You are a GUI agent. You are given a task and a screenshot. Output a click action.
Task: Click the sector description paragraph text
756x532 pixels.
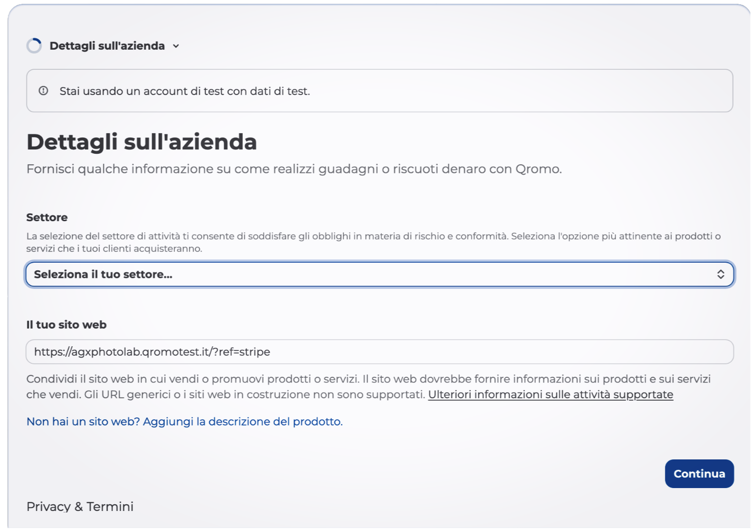[x=374, y=242]
